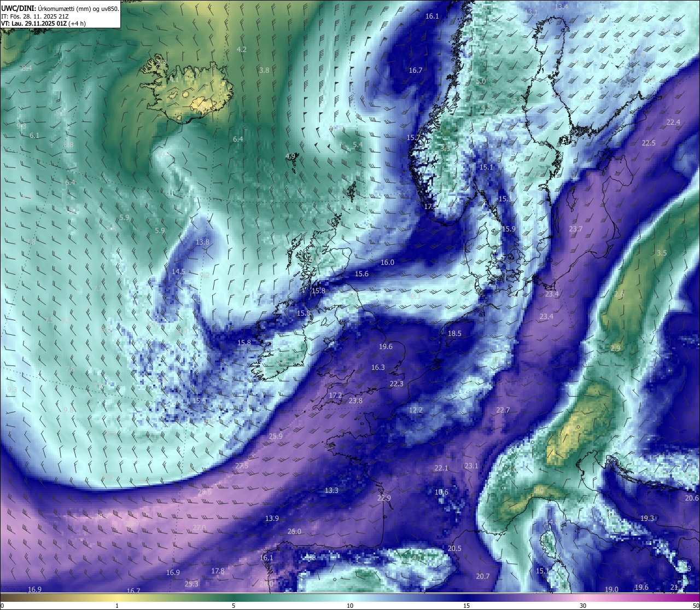This screenshot has height=610, width=700.
Task: Click the 30 label on the color scale
Action: [583, 606]
